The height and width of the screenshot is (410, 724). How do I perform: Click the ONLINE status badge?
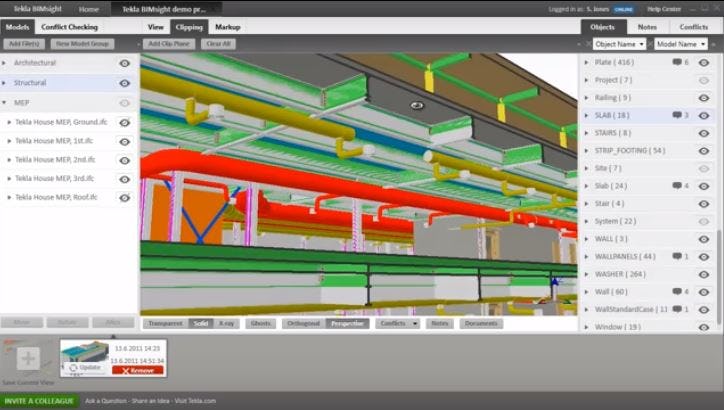tap(624, 9)
